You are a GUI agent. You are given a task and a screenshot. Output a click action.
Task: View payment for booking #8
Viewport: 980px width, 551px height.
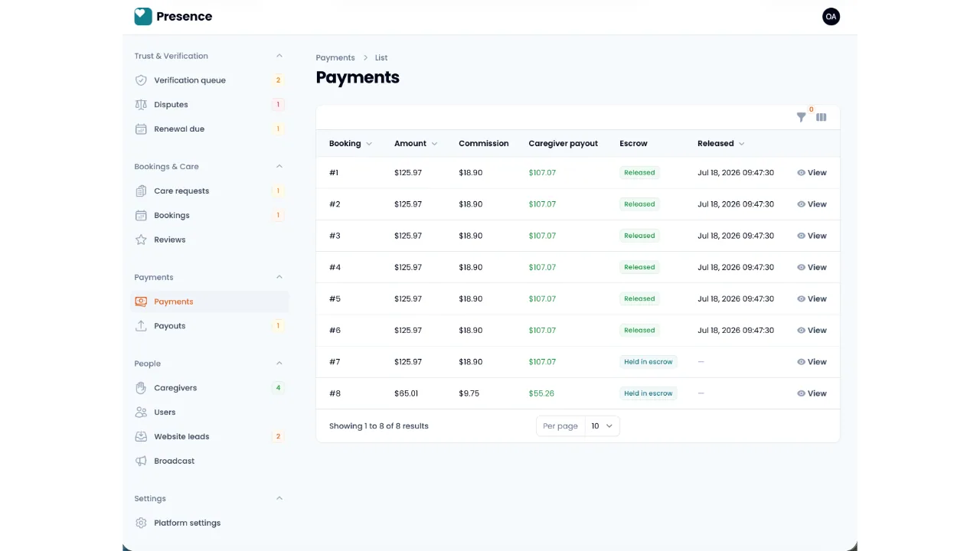coord(812,393)
